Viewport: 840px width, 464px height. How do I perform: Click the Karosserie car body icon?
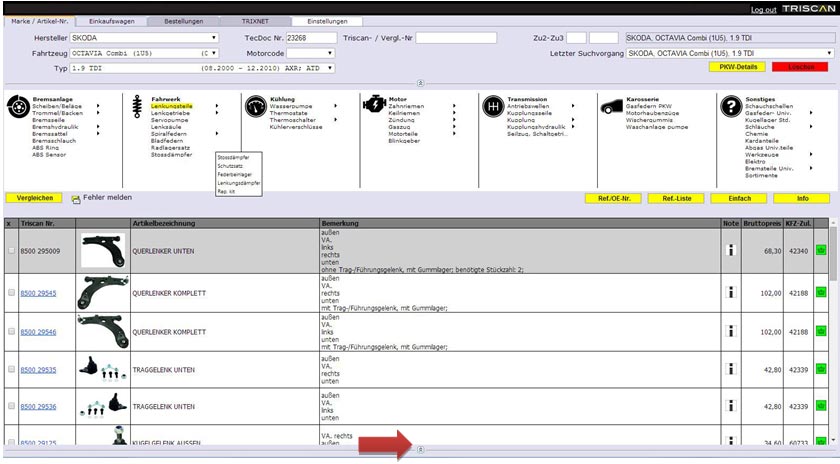coord(612,108)
